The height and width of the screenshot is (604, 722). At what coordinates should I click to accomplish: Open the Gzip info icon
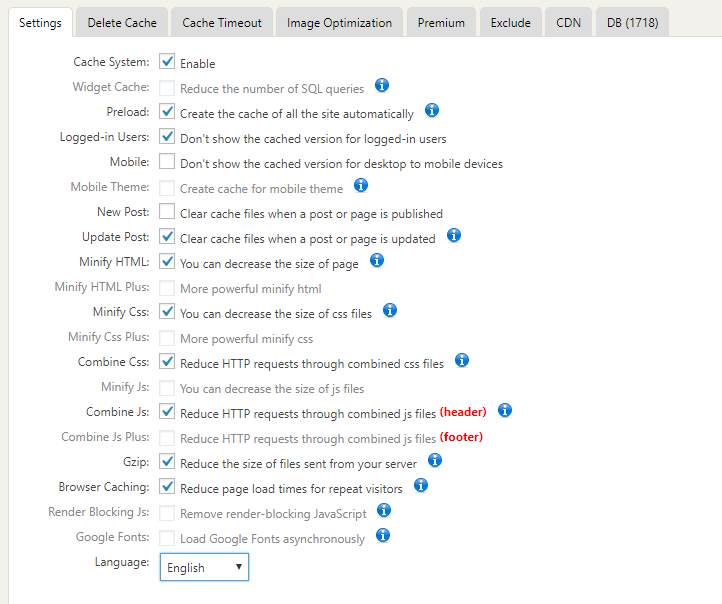[435, 461]
